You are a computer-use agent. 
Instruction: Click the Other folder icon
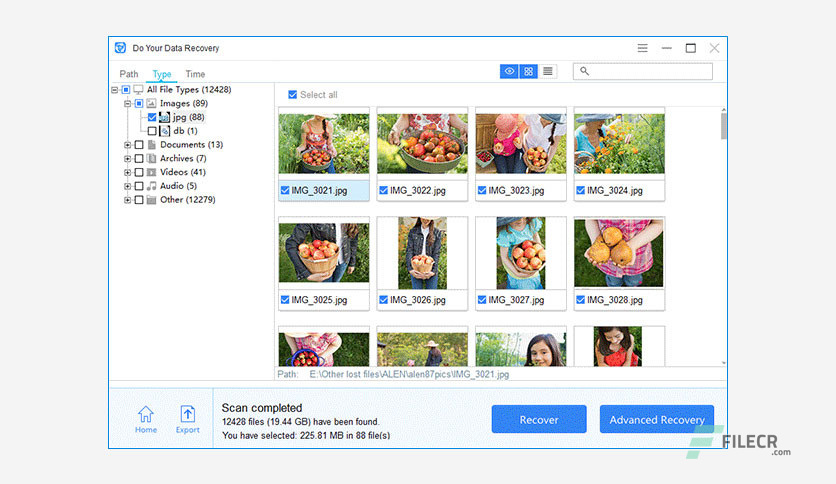151,200
